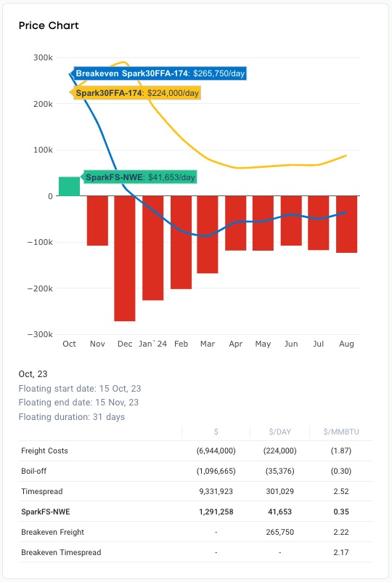Click the $/MMBTU column header

point(341,432)
